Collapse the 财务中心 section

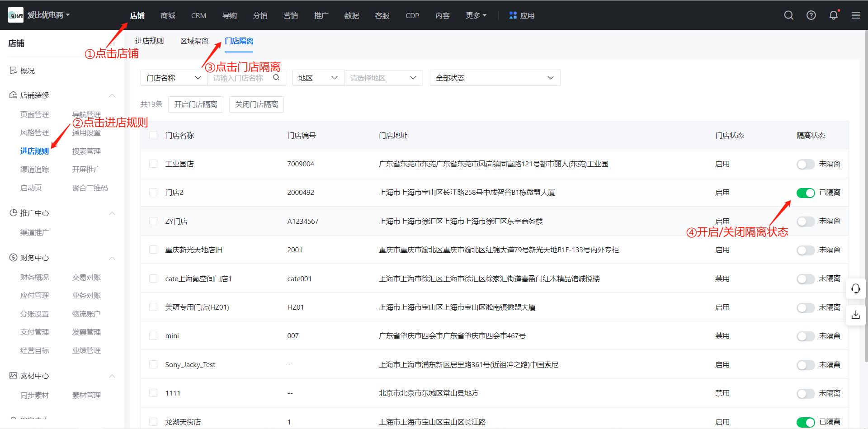pyautogui.click(x=112, y=258)
